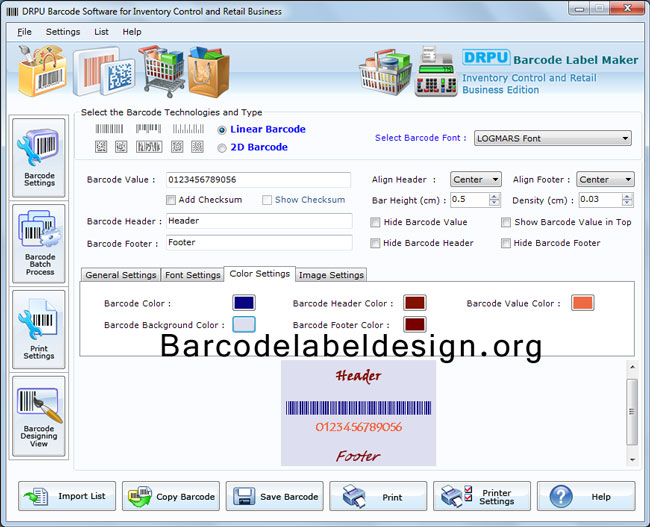Click the preview pane scrollbar down arrow
Viewport: 650px width, 527px height.
pos(633,459)
